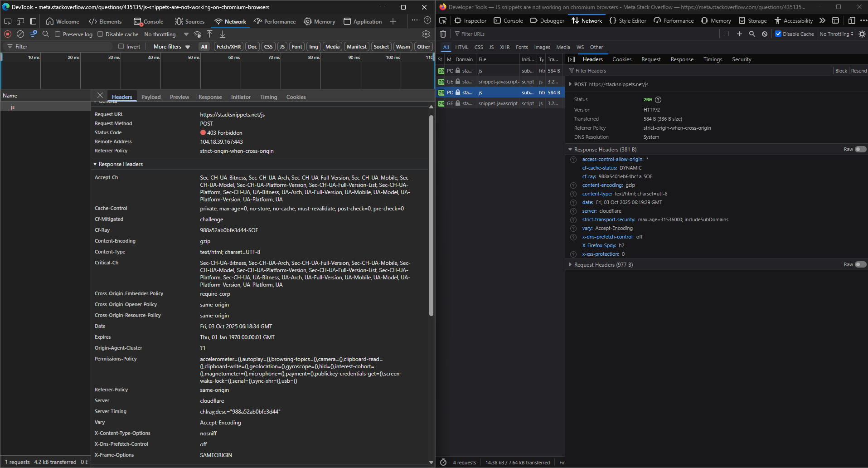This screenshot has width=868, height=468.
Task: Uncheck Firefox Disable Cache checkbox
Action: tap(778, 34)
